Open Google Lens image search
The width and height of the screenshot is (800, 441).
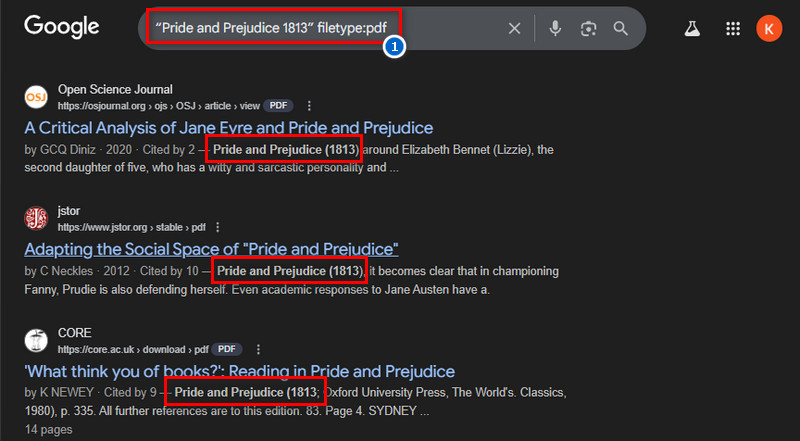point(588,28)
